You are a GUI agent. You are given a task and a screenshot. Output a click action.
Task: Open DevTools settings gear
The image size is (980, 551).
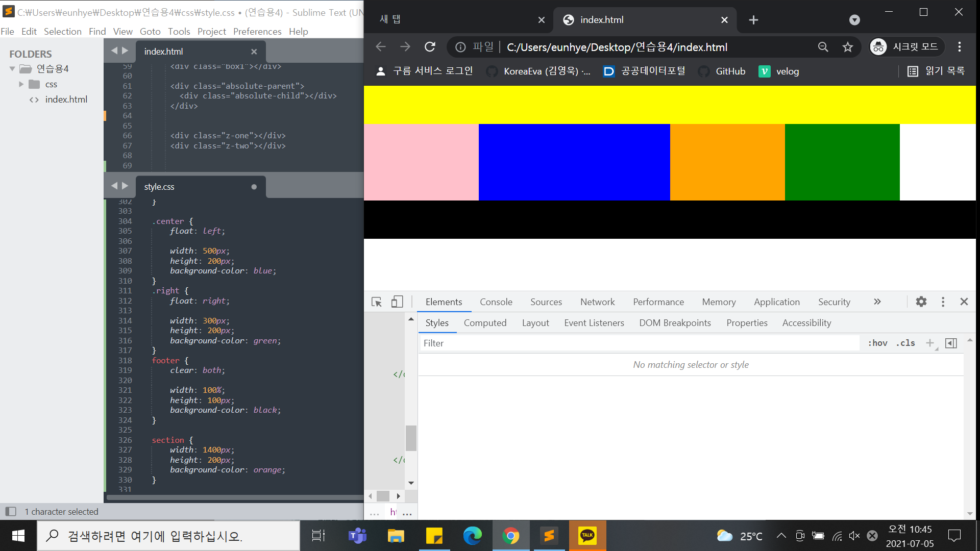click(x=921, y=302)
